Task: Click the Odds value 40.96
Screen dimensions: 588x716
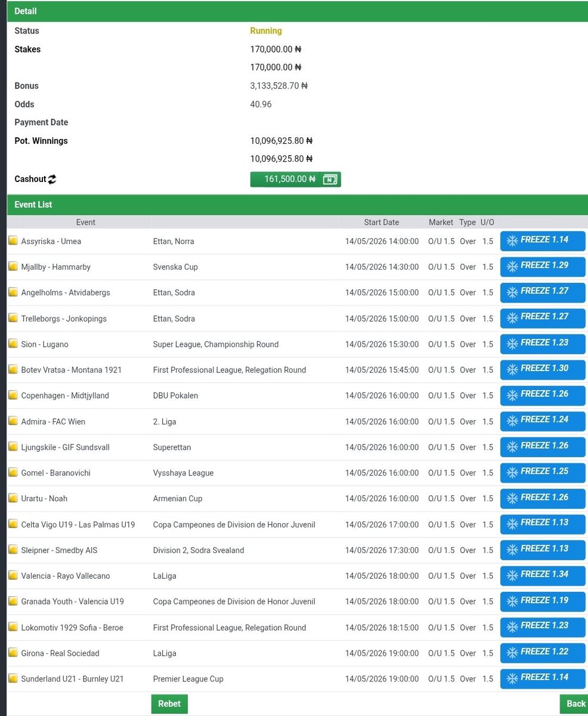Action: tap(261, 104)
